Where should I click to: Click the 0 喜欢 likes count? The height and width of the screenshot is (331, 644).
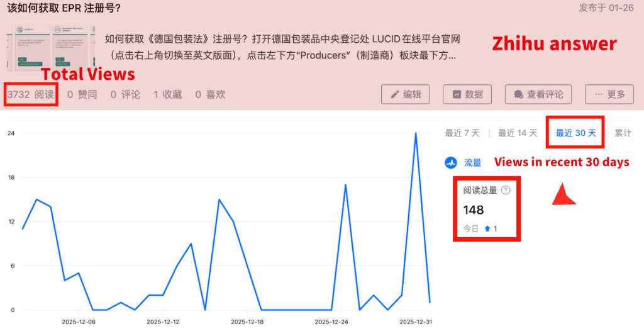pyautogui.click(x=210, y=94)
